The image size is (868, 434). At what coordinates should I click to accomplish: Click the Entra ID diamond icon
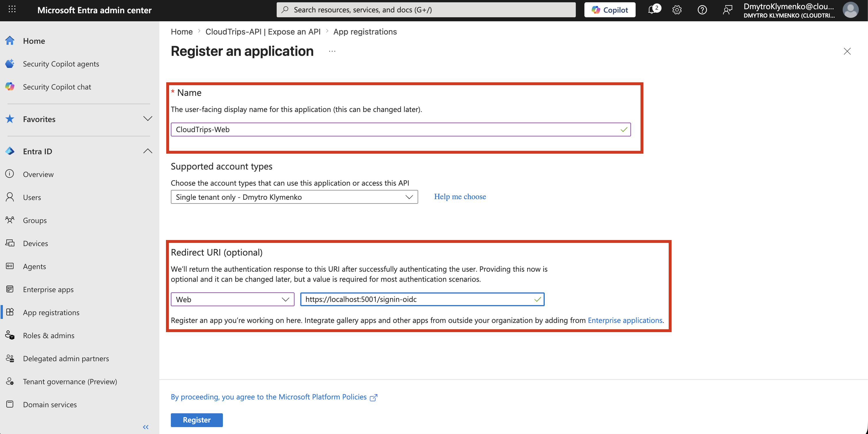10,151
